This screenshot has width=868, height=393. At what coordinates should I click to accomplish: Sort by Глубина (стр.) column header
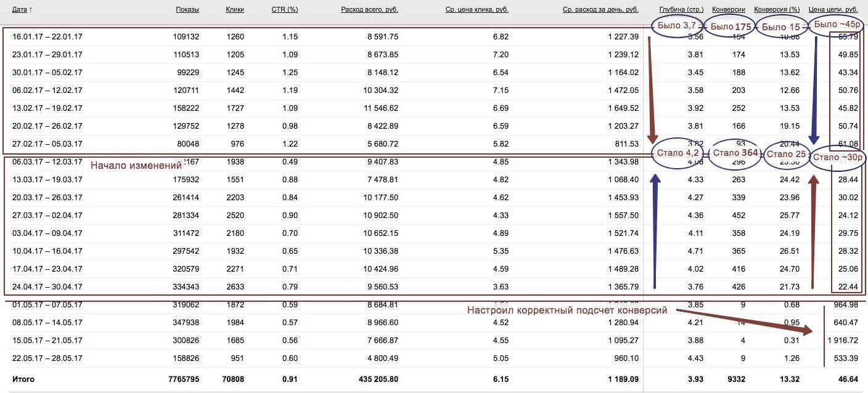coord(681,10)
